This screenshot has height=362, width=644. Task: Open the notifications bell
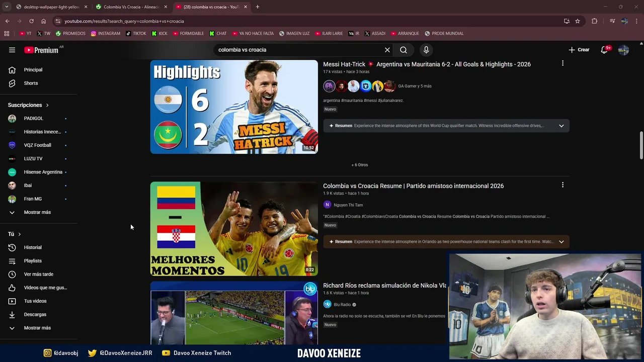(605, 50)
